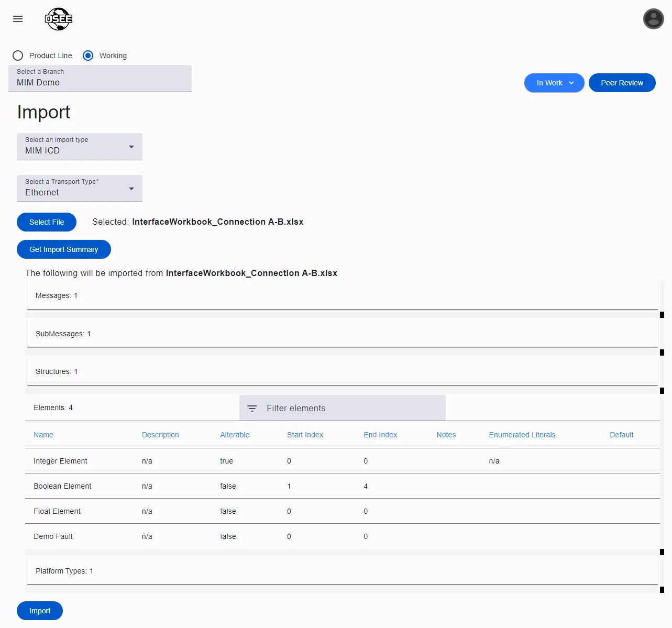Click the Alterable column header
Viewport: 672px width, 628px height.
(235, 435)
